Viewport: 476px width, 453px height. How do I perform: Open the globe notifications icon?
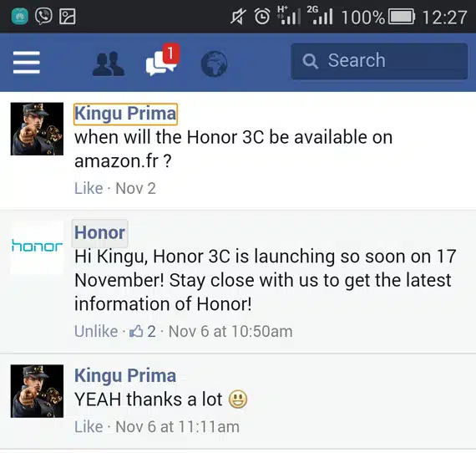coord(214,64)
